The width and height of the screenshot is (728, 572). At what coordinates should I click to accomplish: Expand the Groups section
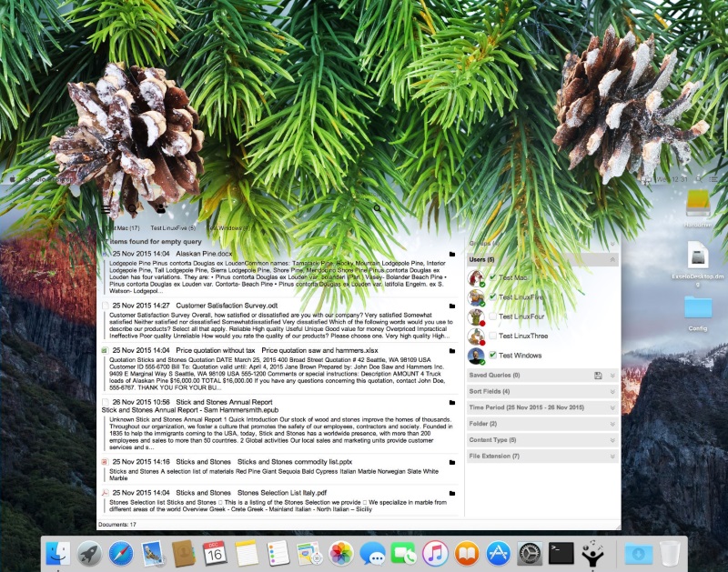click(x=612, y=244)
